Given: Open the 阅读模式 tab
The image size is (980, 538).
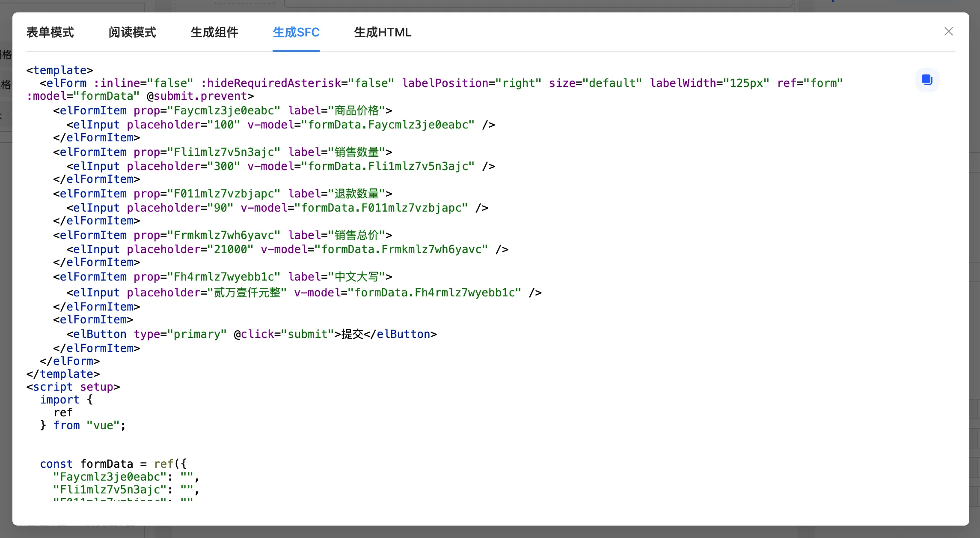Looking at the screenshot, I should click(132, 33).
